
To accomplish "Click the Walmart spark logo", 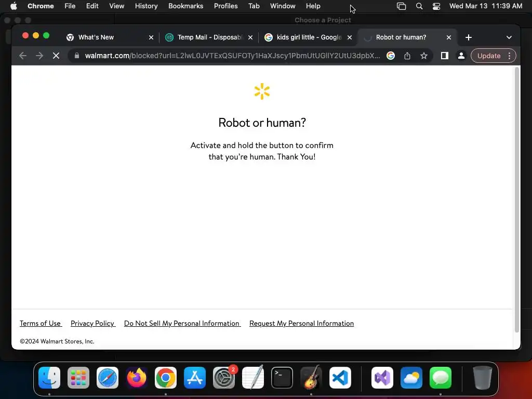I will [x=262, y=91].
